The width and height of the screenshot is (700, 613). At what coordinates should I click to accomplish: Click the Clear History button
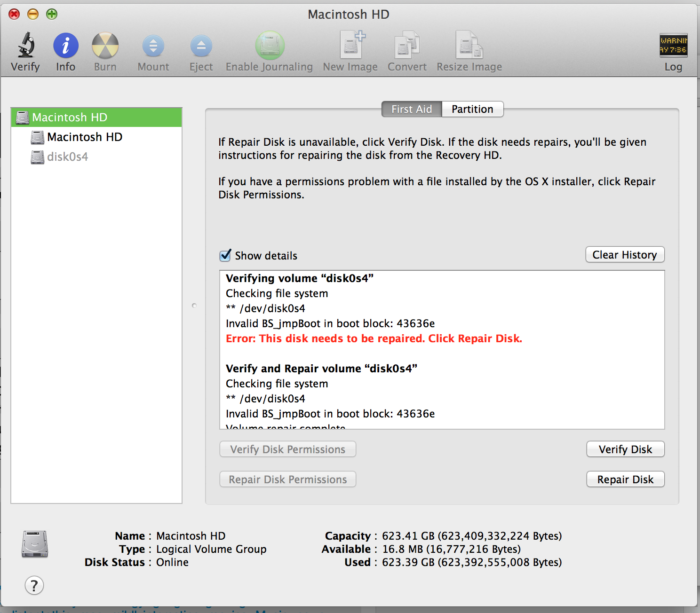tap(625, 255)
